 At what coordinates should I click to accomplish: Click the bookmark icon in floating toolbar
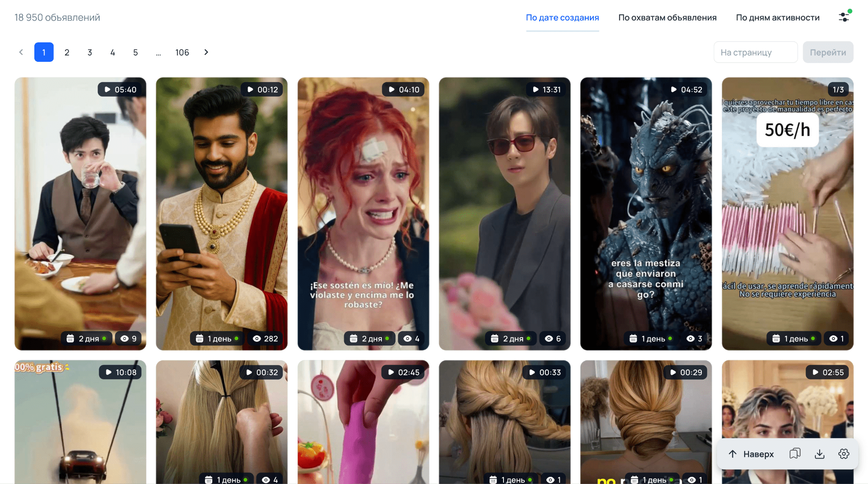(x=795, y=454)
